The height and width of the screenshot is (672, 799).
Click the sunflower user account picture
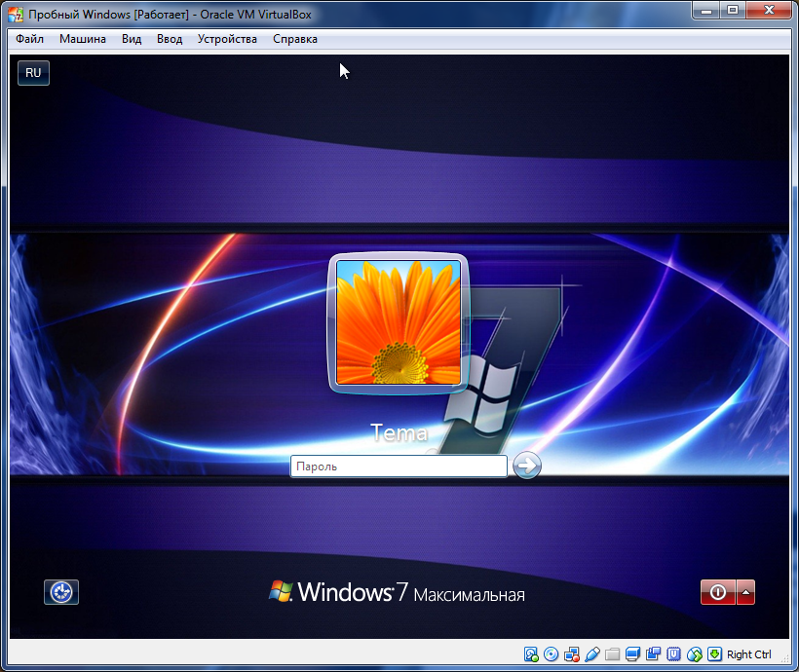(x=397, y=323)
